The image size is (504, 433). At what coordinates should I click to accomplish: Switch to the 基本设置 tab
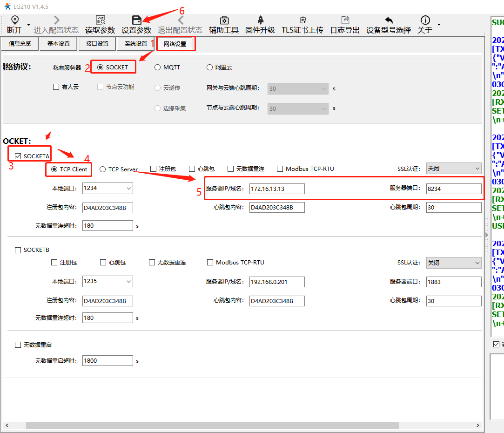pyautogui.click(x=58, y=44)
